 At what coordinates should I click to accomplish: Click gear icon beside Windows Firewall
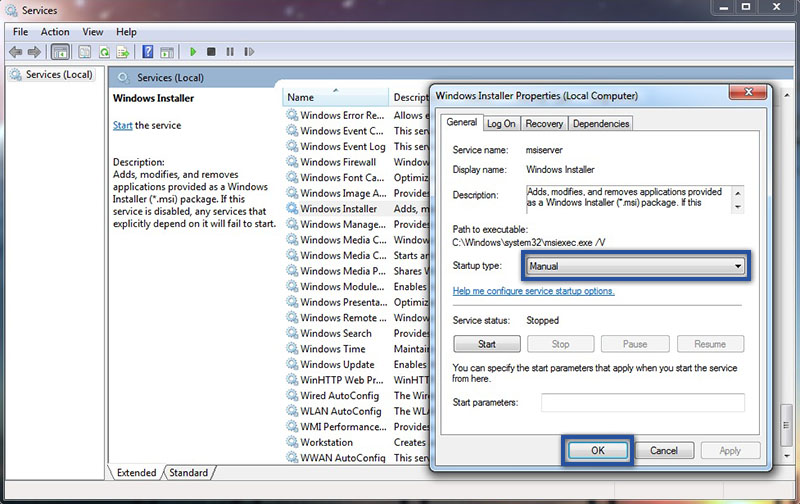coord(292,162)
